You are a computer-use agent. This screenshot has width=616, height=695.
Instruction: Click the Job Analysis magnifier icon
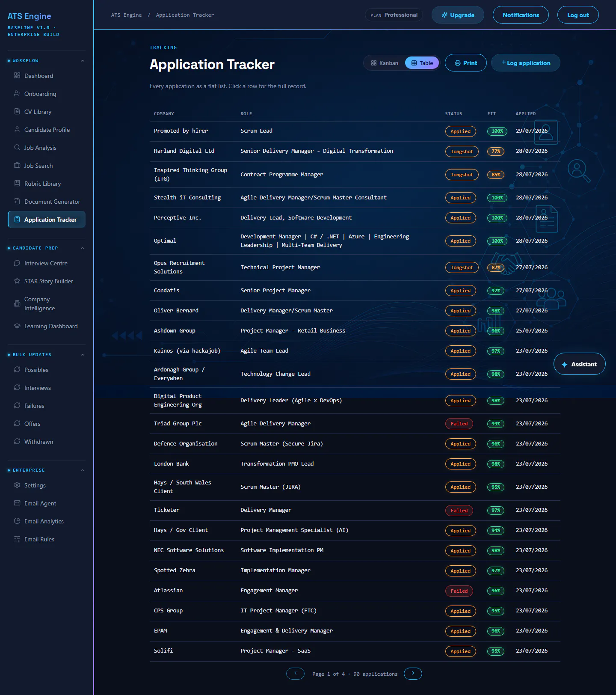(17, 148)
